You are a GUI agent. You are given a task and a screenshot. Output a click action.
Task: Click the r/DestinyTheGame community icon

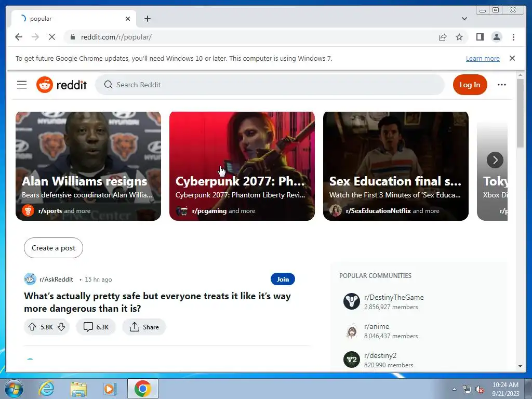(352, 301)
